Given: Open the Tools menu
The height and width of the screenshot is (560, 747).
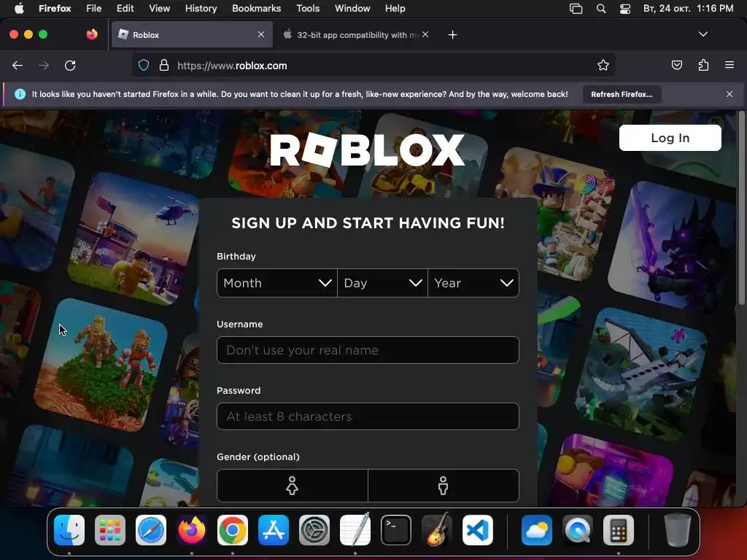Looking at the screenshot, I should tap(308, 9).
